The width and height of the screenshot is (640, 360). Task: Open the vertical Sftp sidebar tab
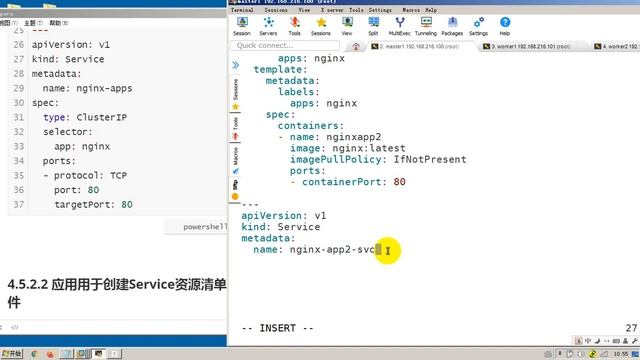[236, 190]
